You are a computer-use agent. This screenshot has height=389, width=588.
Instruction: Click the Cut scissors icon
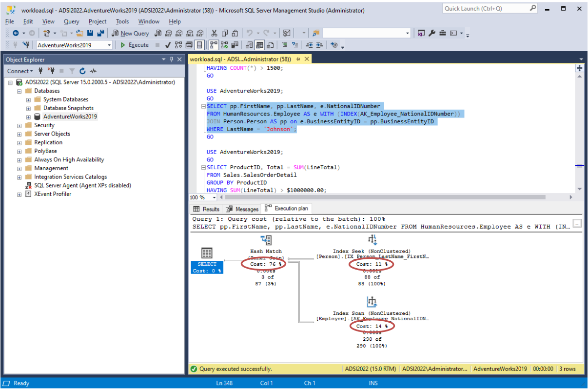click(214, 33)
